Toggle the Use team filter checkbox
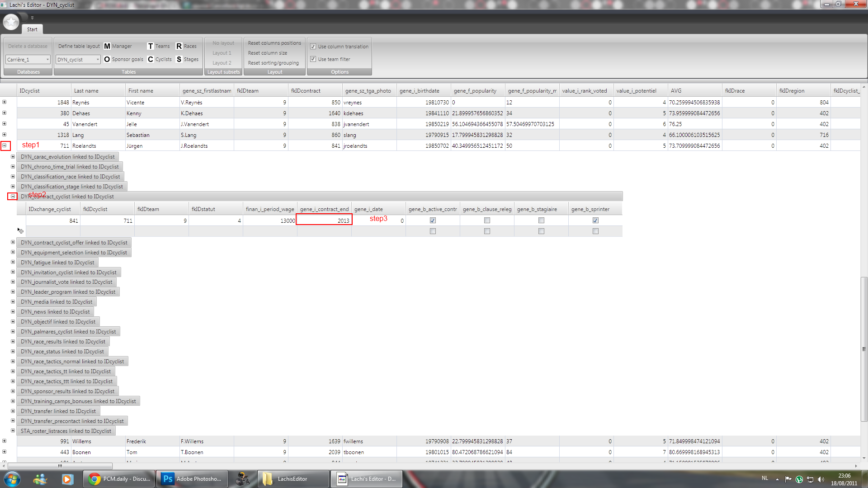The width and height of the screenshot is (868, 488). [313, 59]
